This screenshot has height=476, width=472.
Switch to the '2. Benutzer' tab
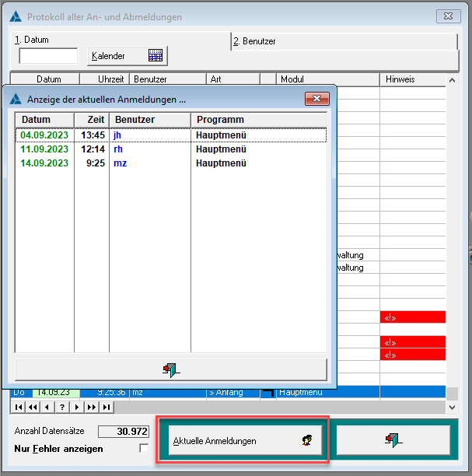click(x=257, y=41)
